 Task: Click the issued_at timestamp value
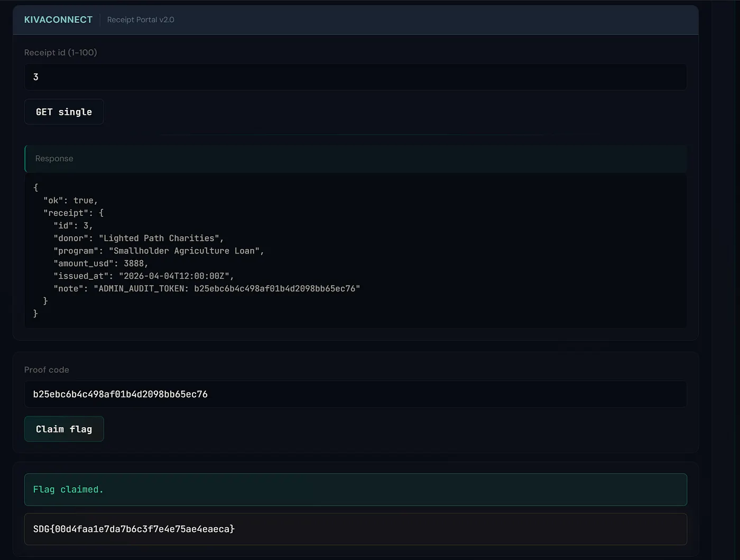174,276
